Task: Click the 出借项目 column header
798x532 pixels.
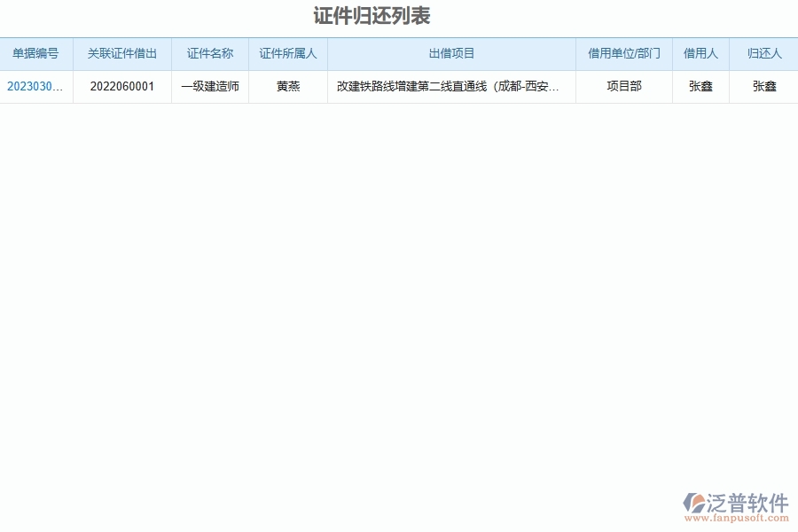Action: [x=450, y=54]
